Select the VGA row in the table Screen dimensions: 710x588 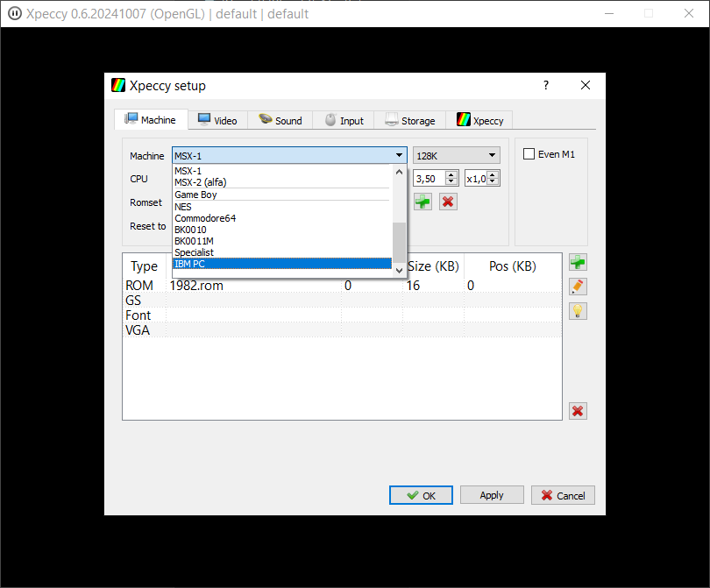(x=343, y=330)
